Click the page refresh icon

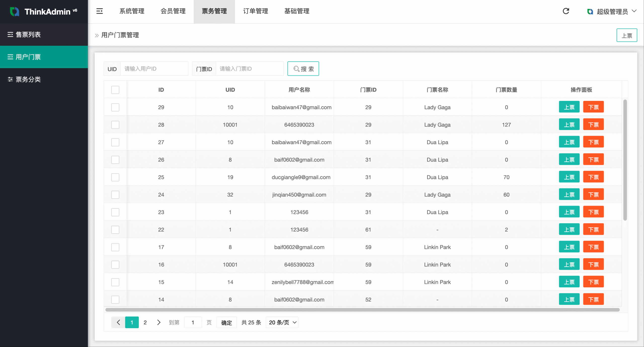pyautogui.click(x=566, y=11)
